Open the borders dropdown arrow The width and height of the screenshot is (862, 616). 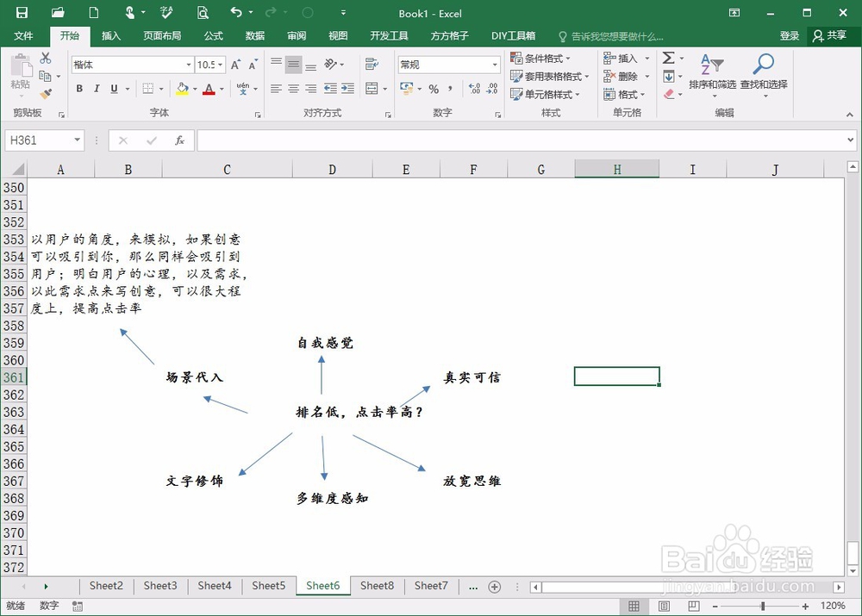[162, 89]
